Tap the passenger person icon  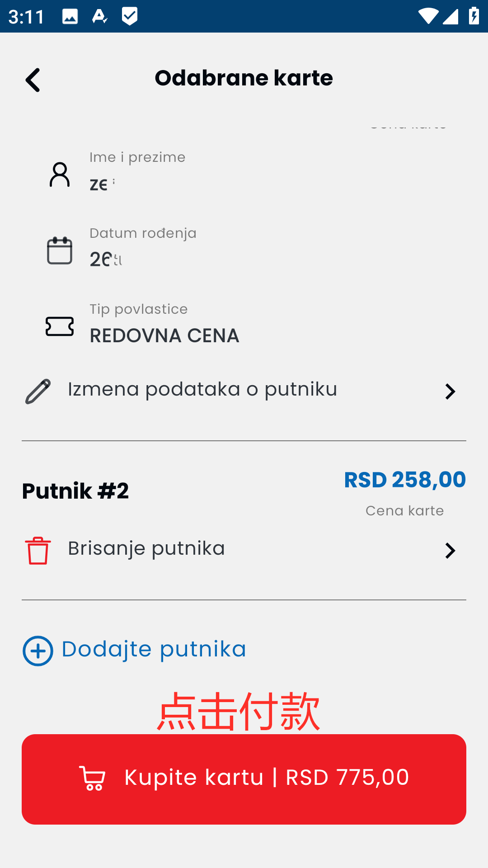pos(60,175)
